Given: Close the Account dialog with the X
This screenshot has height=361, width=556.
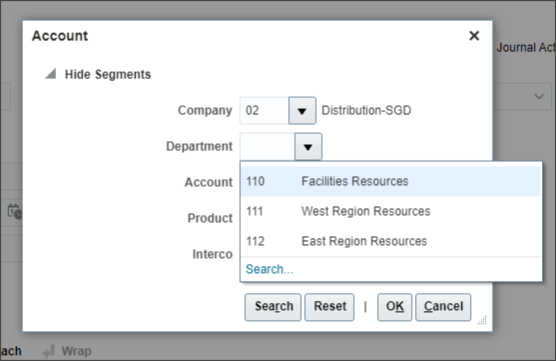Looking at the screenshot, I should tap(474, 35).
